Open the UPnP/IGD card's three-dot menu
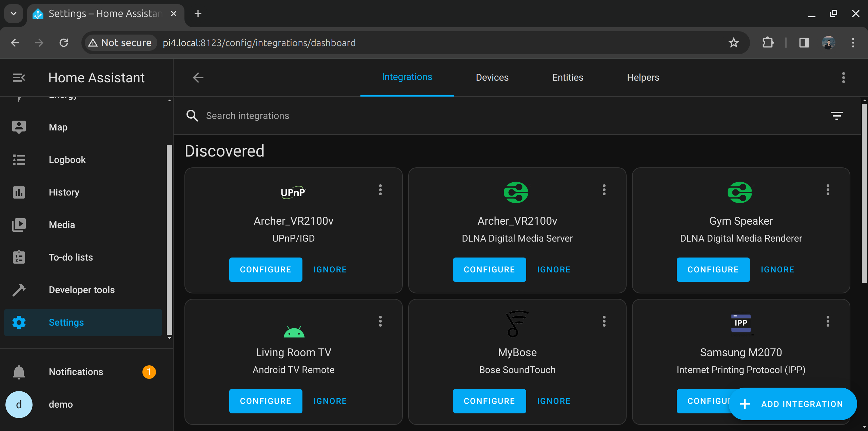Image resolution: width=868 pixels, height=431 pixels. pyautogui.click(x=380, y=190)
